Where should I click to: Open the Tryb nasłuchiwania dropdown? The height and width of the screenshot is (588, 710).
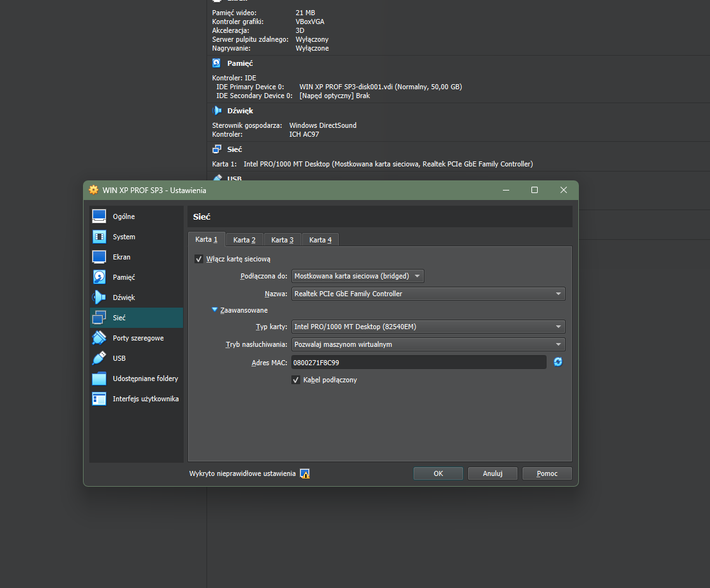click(x=428, y=344)
